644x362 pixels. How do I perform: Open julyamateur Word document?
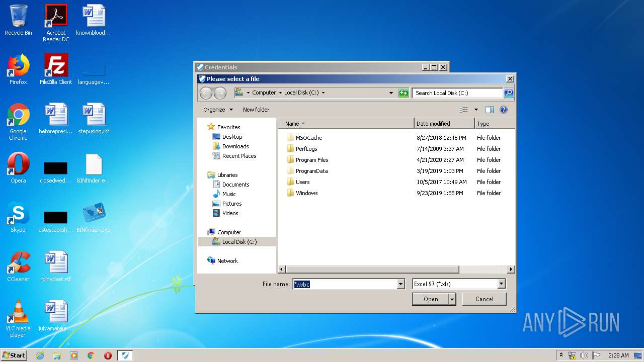56,316
